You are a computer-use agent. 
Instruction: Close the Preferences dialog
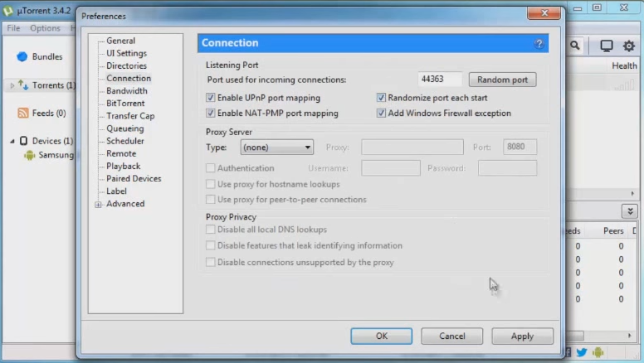point(544,13)
